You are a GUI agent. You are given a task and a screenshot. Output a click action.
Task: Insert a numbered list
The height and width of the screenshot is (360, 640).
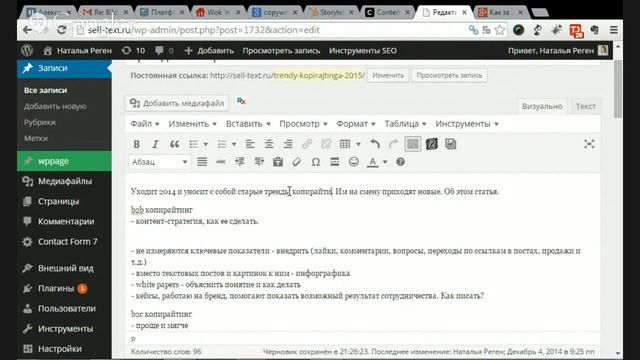pos(222,144)
